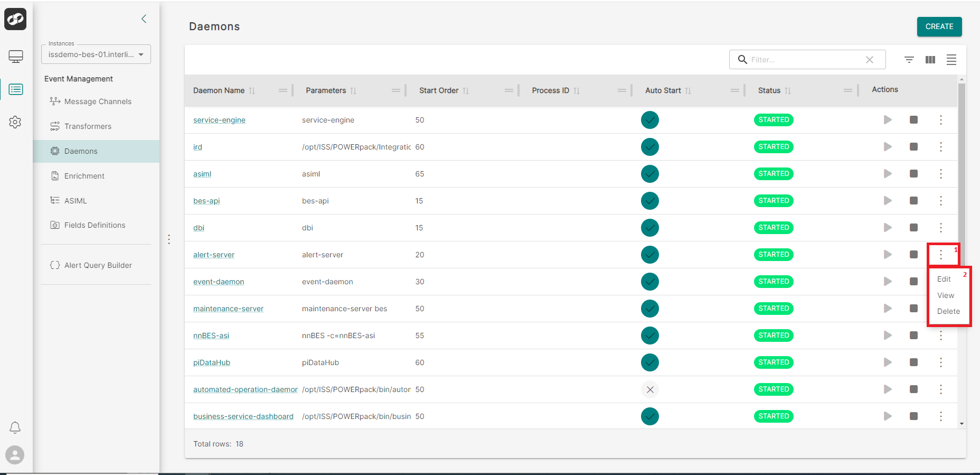
Task: Choose Edit from the actions menu
Action: click(944, 279)
